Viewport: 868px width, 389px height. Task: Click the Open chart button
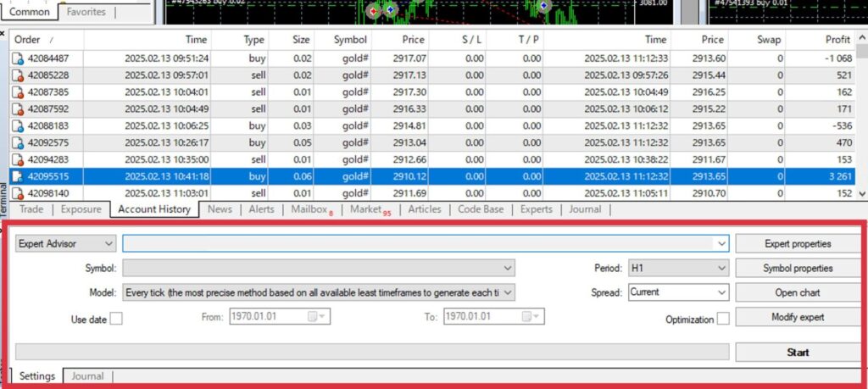tap(798, 292)
